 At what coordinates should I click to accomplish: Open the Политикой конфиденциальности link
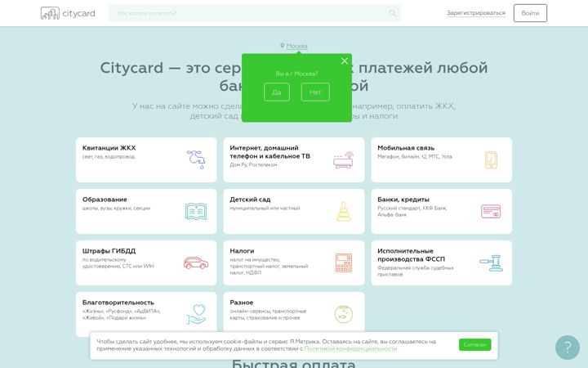350,348
